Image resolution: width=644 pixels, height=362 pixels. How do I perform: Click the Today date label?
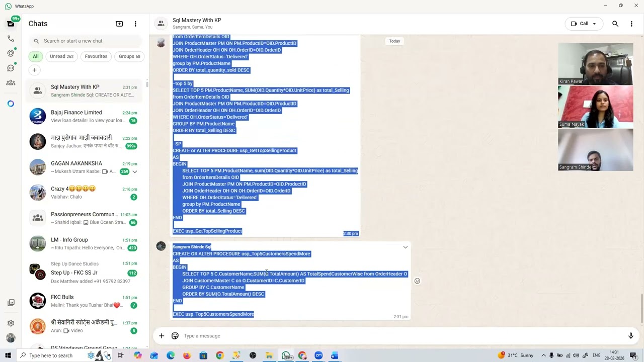[x=394, y=41]
